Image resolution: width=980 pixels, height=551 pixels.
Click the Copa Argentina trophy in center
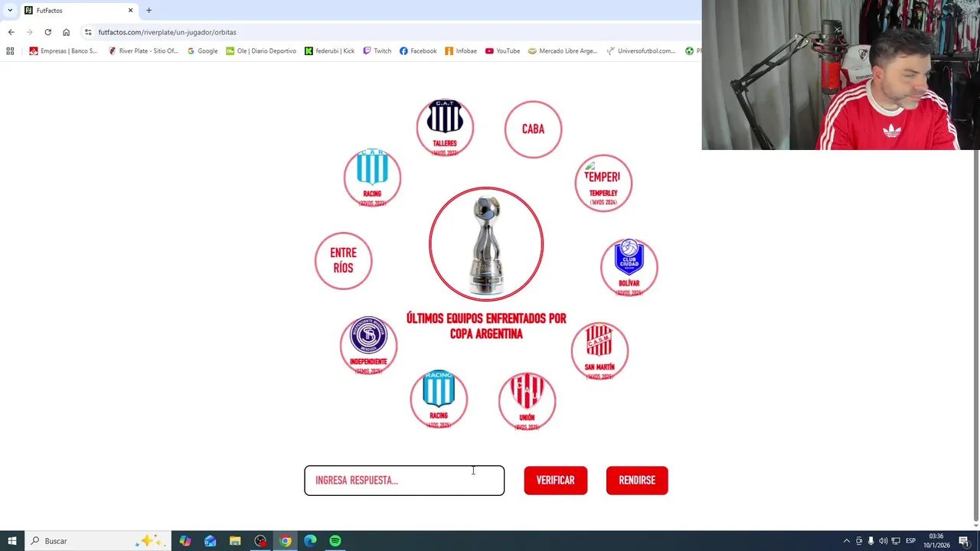pyautogui.click(x=486, y=244)
